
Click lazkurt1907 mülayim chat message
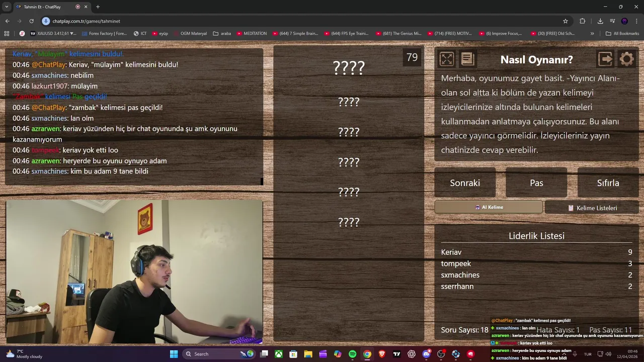pyautogui.click(x=55, y=86)
